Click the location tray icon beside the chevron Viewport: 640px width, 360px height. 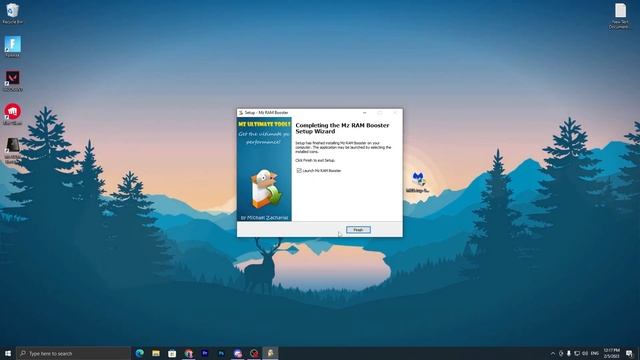coord(561,353)
